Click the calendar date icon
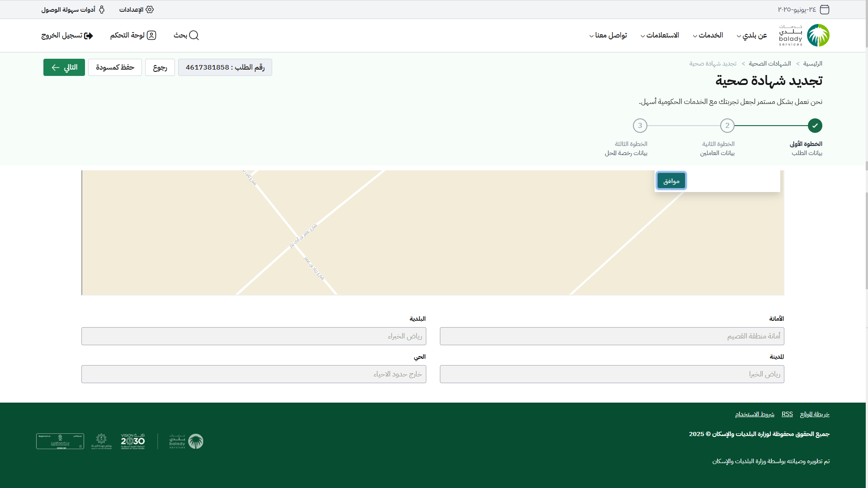The image size is (868, 488). pos(825,9)
